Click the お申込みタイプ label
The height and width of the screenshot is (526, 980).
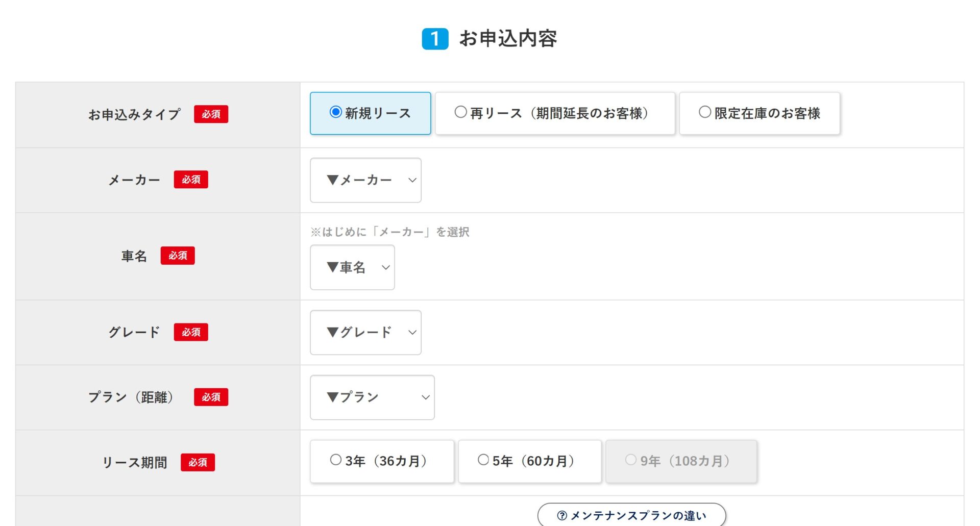coord(134,114)
